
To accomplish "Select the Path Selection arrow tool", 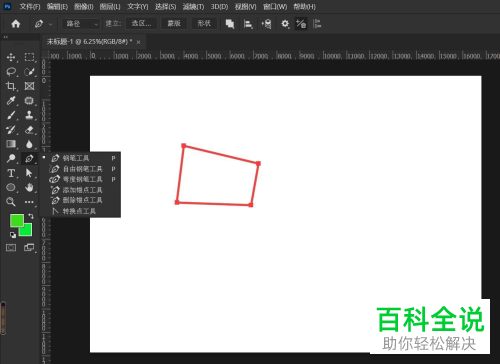I will [x=29, y=173].
